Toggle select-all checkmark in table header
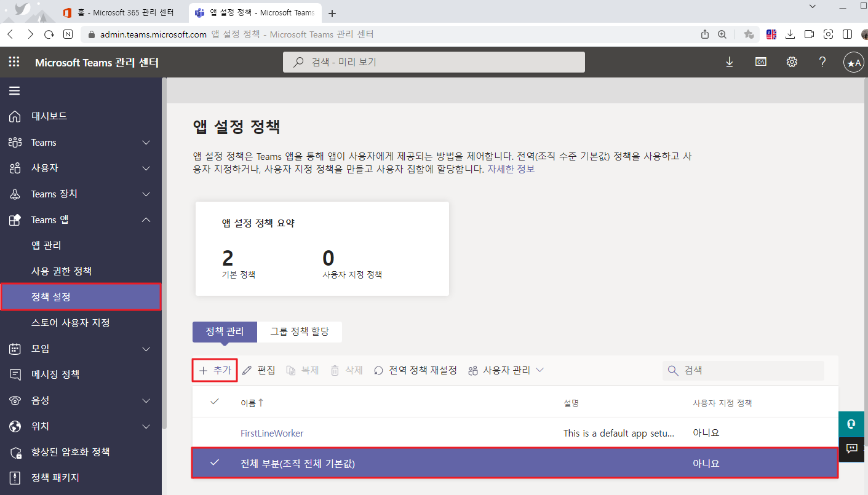This screenshot has width=868, height=495. click(215, 402)
